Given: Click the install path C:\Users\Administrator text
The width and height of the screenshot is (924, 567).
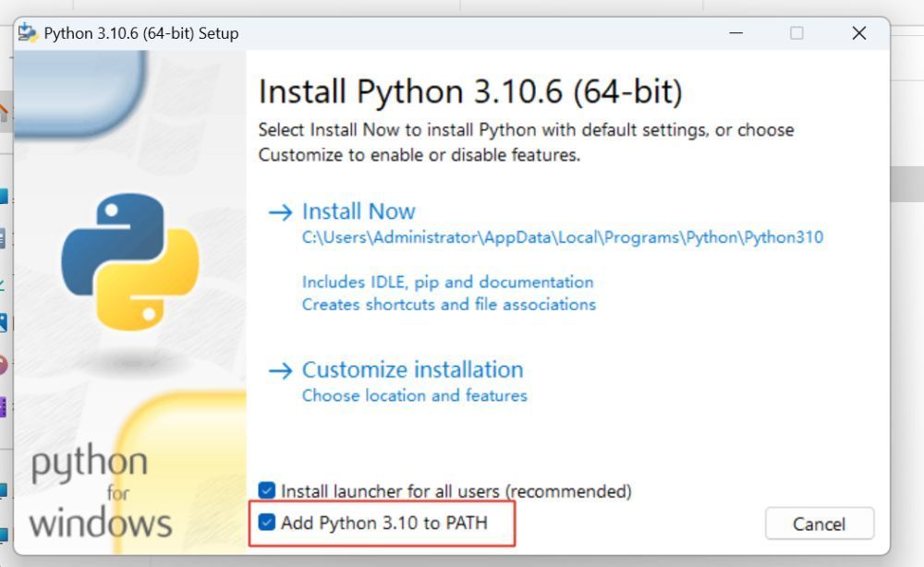Looking at the screenshot, I should 562,237.
